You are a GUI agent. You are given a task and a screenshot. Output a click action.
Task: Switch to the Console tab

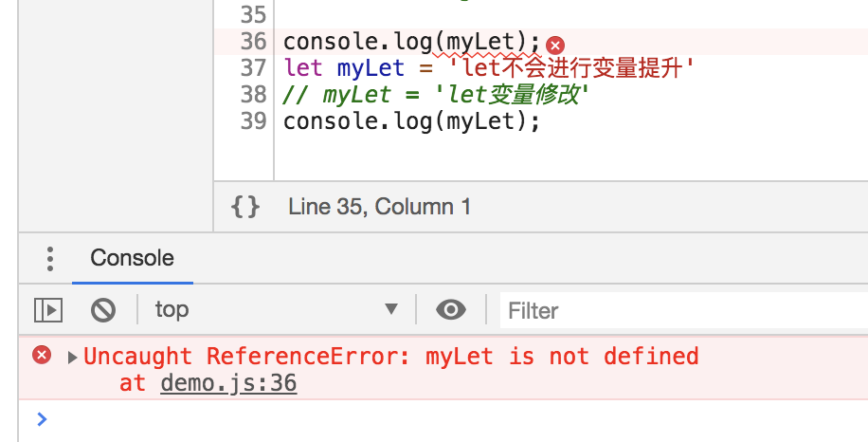[132, 258]
